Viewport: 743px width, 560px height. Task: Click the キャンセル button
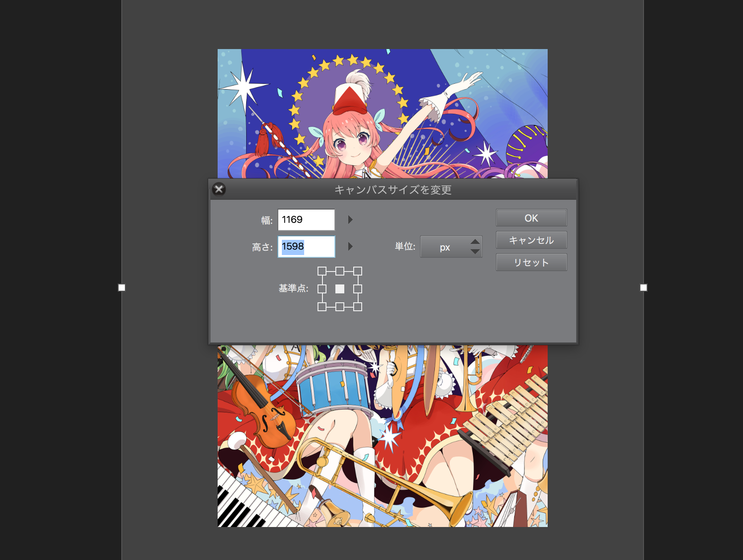[x=532, y=240]
